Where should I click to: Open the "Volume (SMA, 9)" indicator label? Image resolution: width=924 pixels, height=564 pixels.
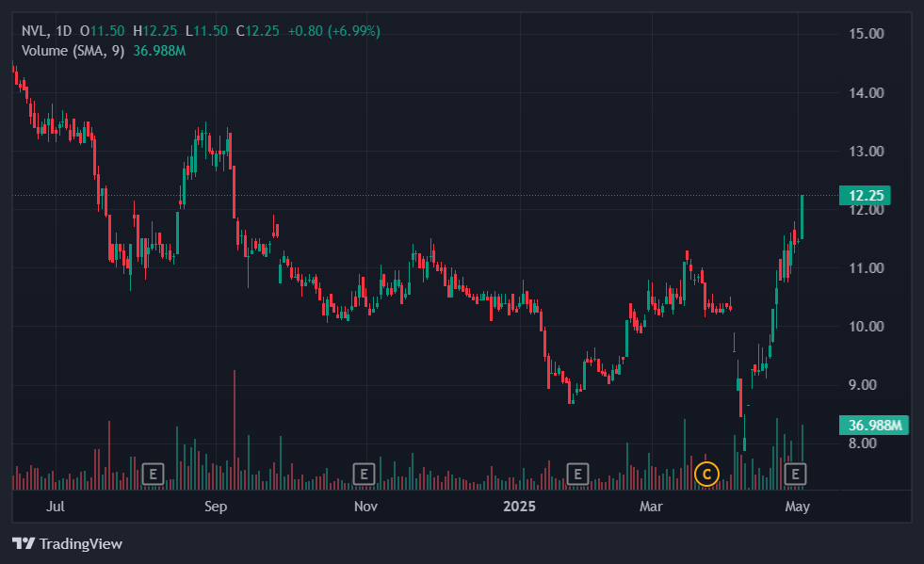73,51
